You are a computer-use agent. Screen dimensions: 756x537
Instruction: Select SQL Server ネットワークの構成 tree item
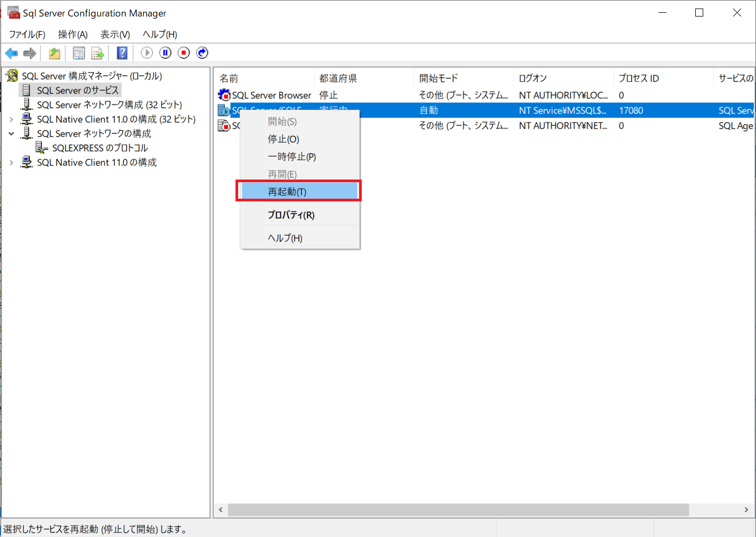94,134
